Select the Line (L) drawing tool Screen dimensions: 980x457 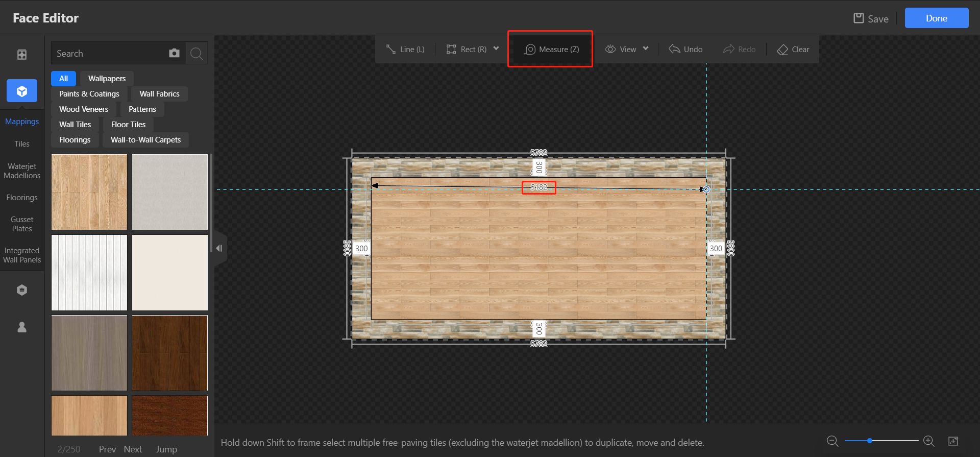[405, 50]
